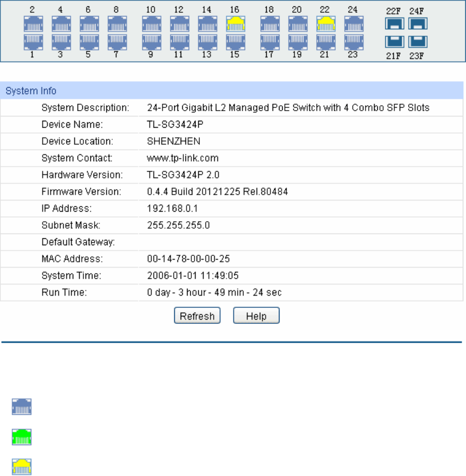466x476 pixels.
Task: Click the 22F SFP slot icon
Action: click(394, 24)
